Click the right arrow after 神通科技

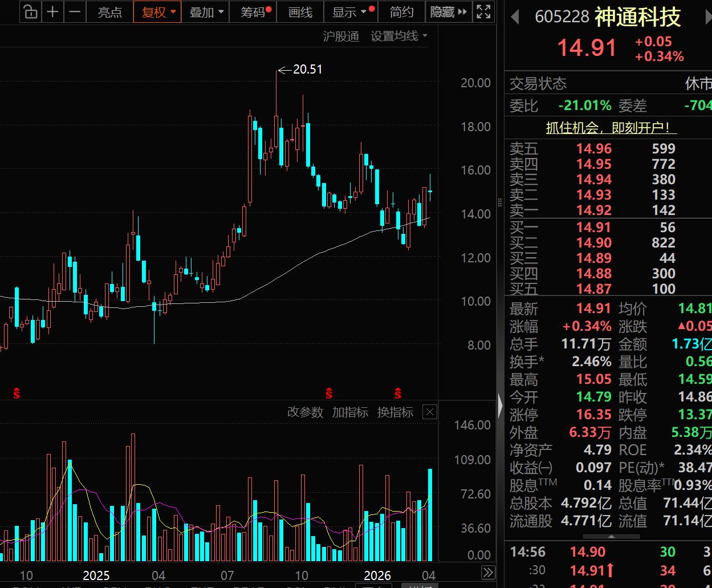pos(707,17)
